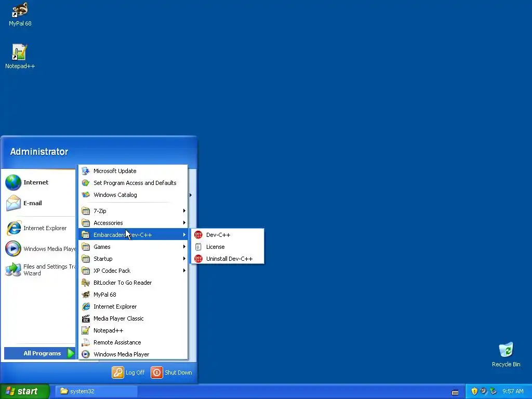Click the Windows Catalog icon
Image resolution: width=532 pixels, height=399 pixels.
[86, 195]
